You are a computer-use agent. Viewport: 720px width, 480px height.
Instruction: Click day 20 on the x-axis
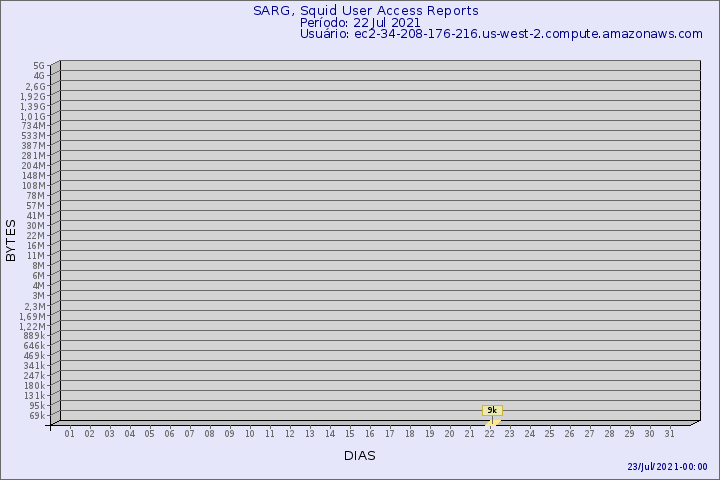450,434
